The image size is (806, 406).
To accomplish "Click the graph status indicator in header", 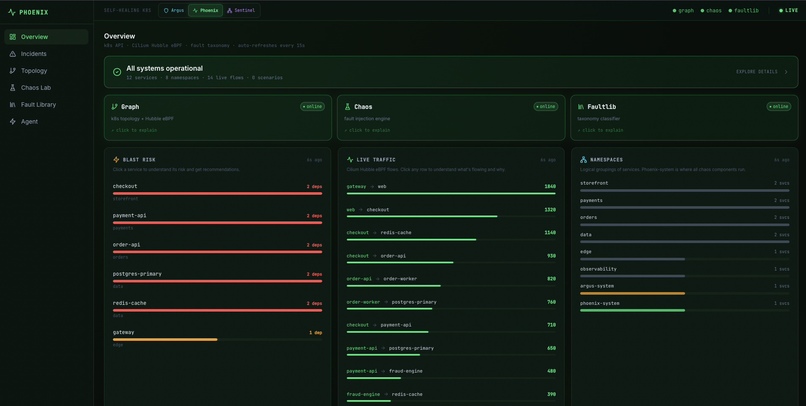I will tap(683, 10).
